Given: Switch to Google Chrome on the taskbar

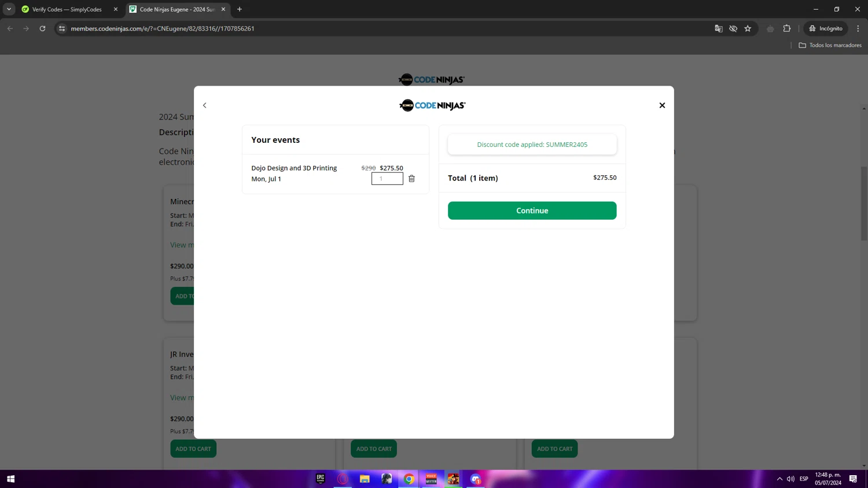Looking at the screenshot, I should [409, 479].
